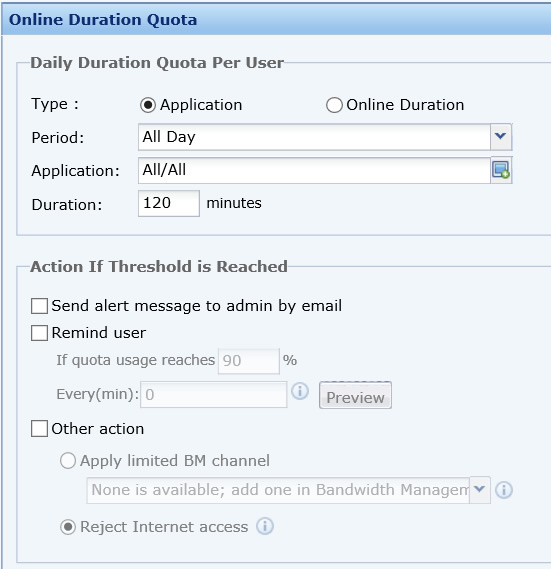
Task: Click the Online Duration Quota title bar
Action: pos(276,19)
